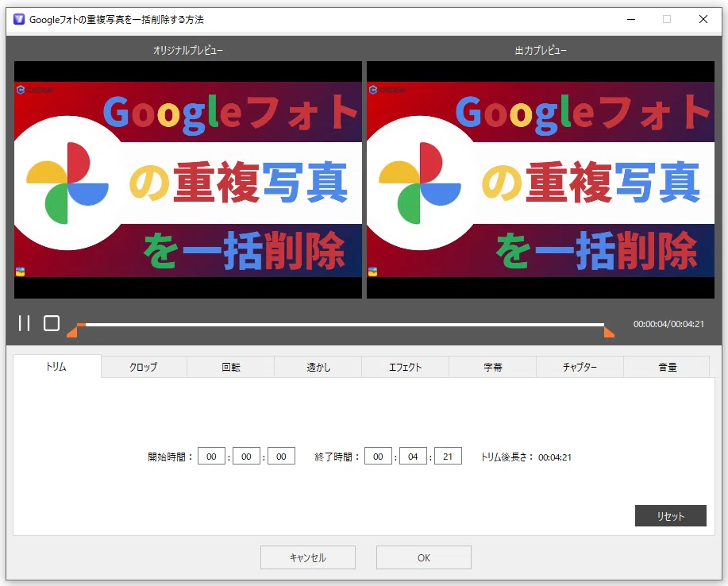728x586 pixels.
Task: Open the チャプター tab
Action: [580, 367]
